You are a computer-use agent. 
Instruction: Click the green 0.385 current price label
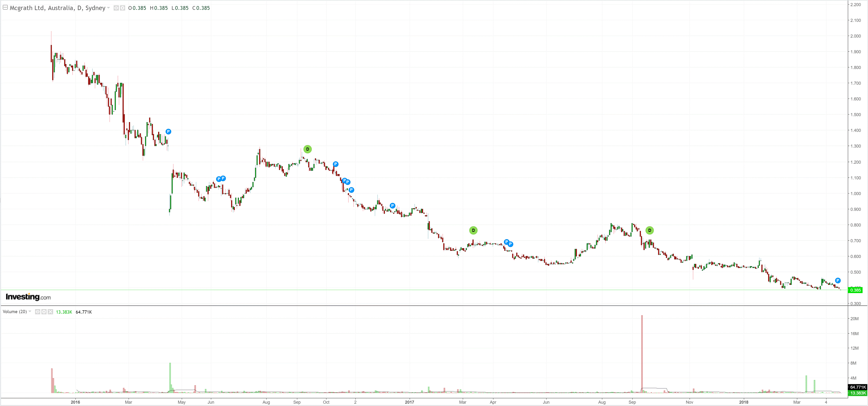[x=855, y=290]
